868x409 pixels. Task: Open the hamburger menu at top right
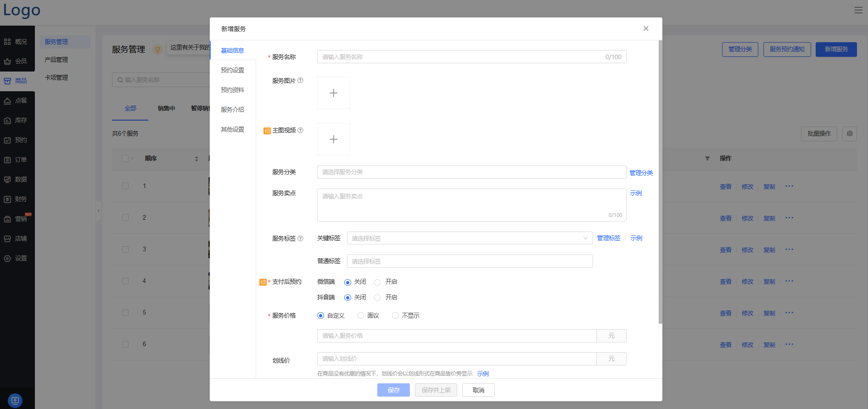coord(858,10)
